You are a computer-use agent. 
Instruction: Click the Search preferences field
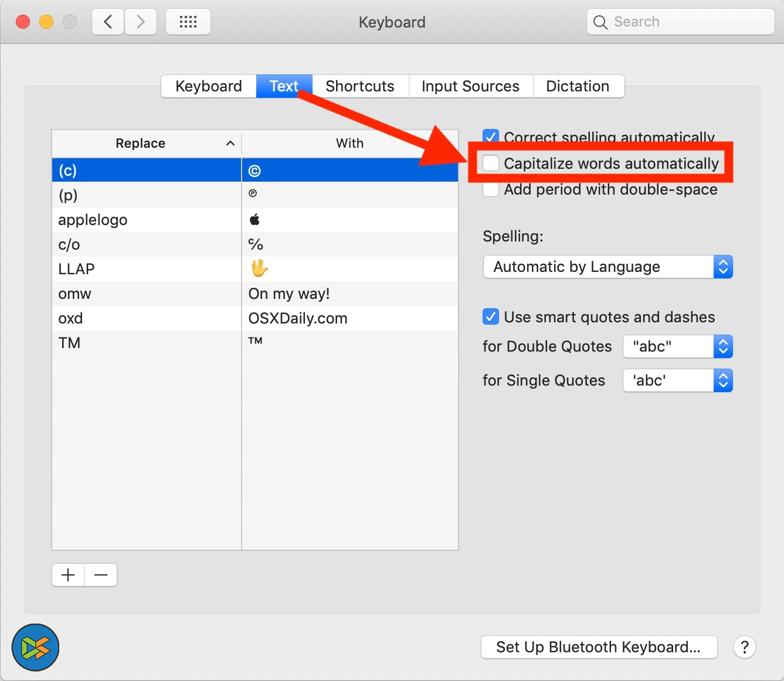681,22
